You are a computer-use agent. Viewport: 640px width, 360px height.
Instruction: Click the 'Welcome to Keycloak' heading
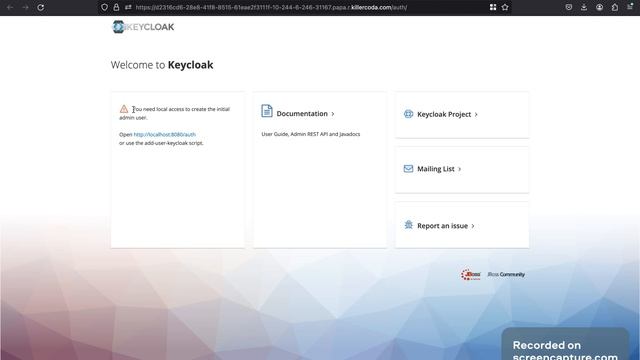[x=162, y=65]
